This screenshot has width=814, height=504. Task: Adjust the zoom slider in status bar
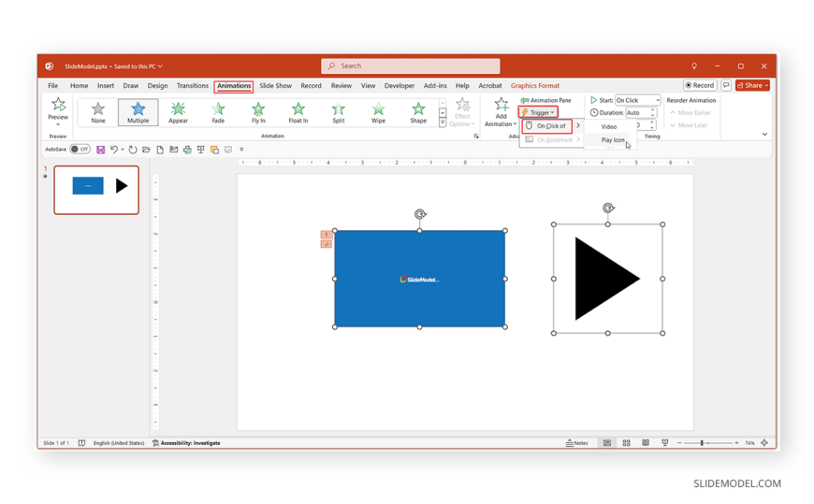pyautogui.click(x=703, y=443)
